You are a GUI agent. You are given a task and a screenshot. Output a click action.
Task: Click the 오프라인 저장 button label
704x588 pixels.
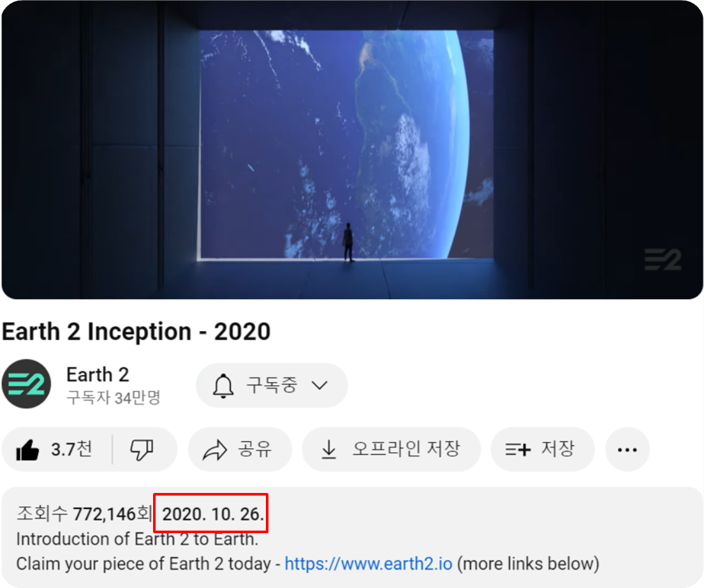(406, 448)
